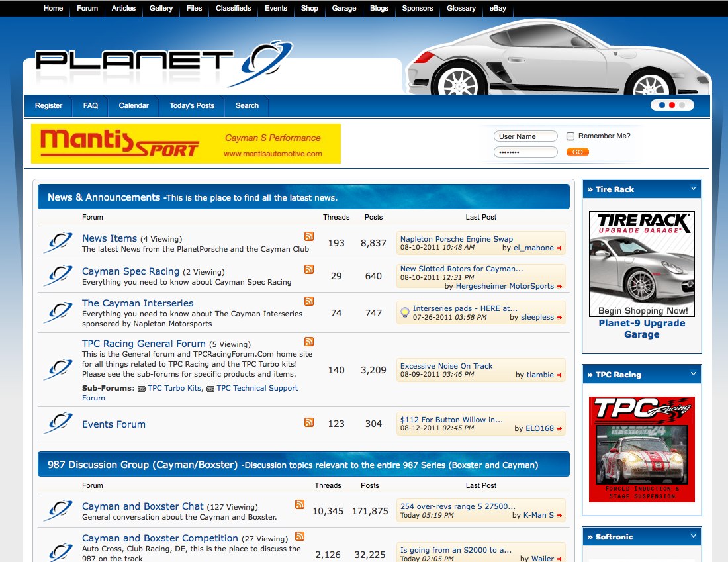Click the RSS icon for Cayman and Boxster Competition
The height and width of the screenshot is (562, 728).
pos(300,536)
